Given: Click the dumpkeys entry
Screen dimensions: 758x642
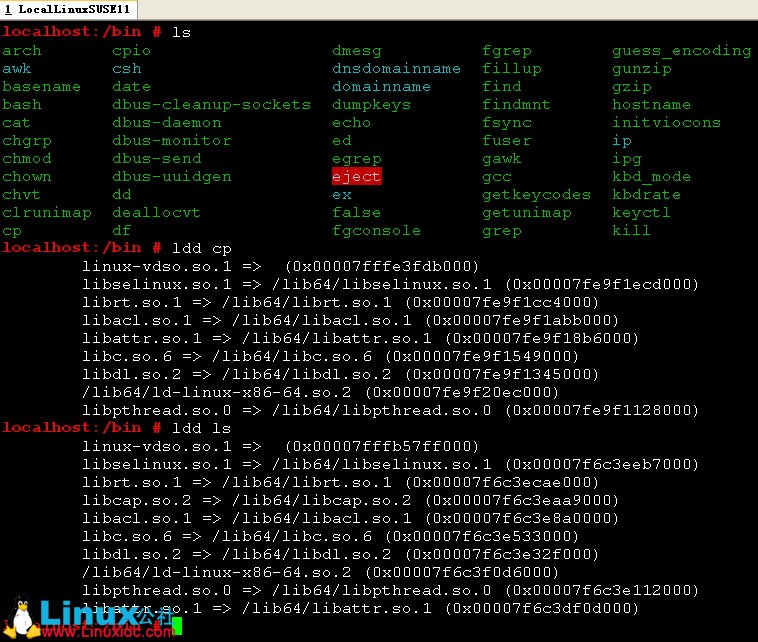Looking at the screenshot, I should (x=371, y=104).
